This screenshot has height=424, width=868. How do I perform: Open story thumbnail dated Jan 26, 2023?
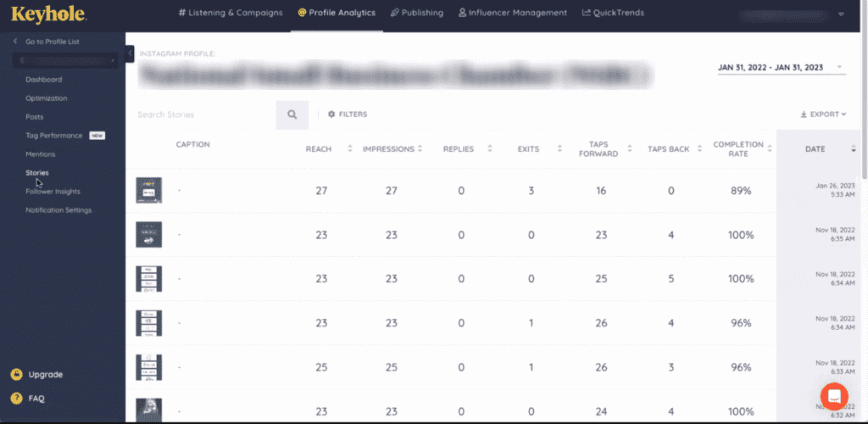(149, 191)
